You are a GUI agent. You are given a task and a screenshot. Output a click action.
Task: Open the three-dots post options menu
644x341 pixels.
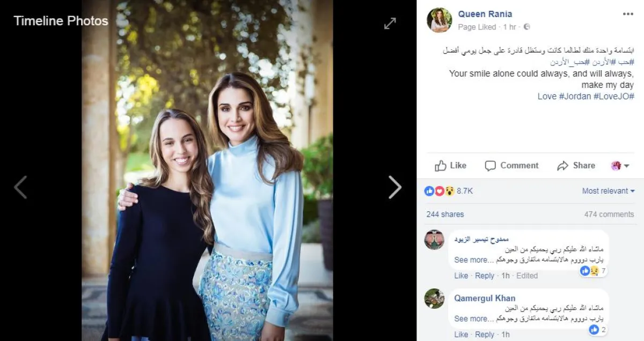628,14
